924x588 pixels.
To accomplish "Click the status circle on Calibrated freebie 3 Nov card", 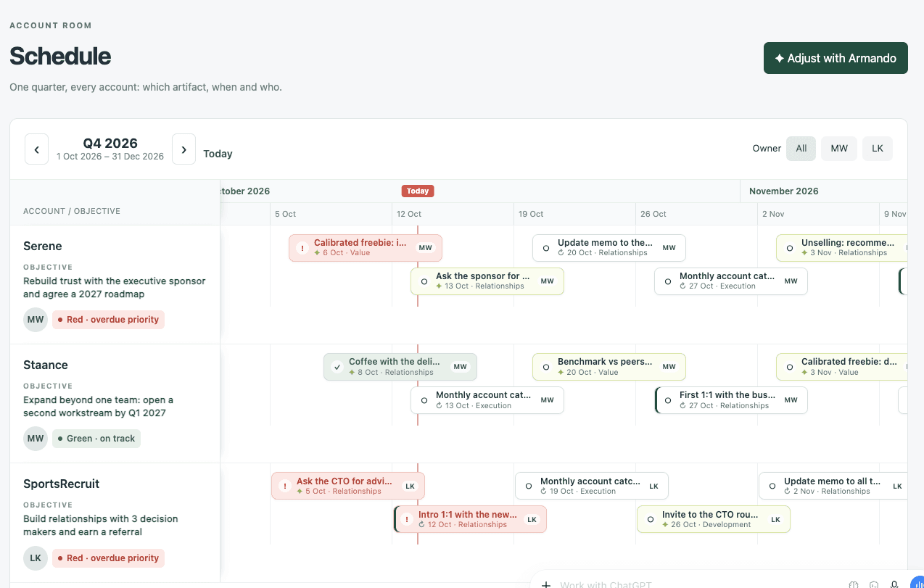I will coord(790,367).
